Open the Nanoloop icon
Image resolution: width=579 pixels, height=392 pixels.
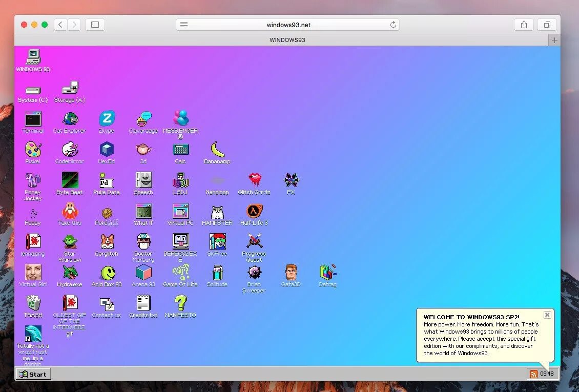[x=217, y=180]
